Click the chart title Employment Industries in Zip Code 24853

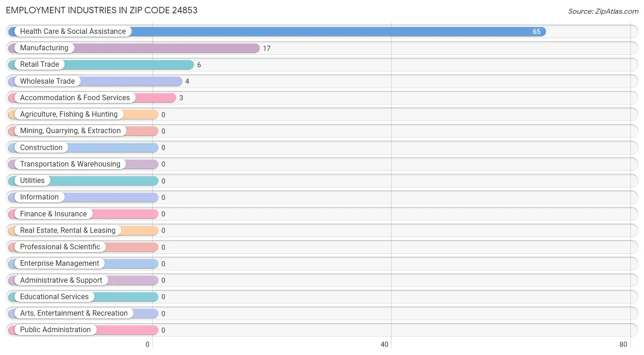click(x=102, y=10)
